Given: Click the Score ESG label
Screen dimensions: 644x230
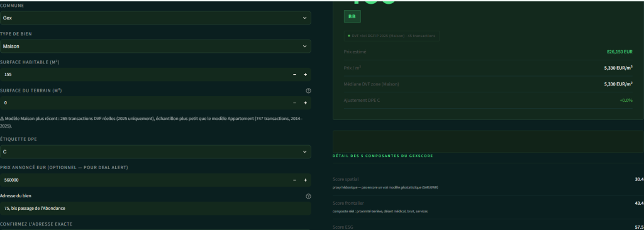Looking at the screenshot, I should pos(343,227).
